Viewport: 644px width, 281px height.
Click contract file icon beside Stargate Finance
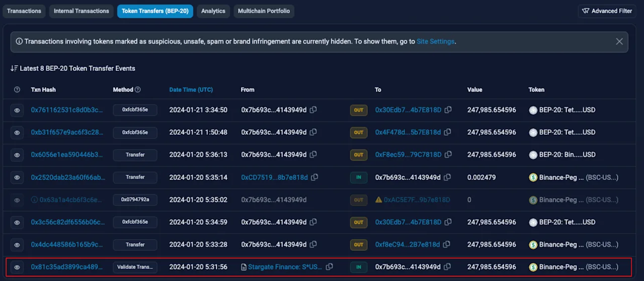(244, 267)
